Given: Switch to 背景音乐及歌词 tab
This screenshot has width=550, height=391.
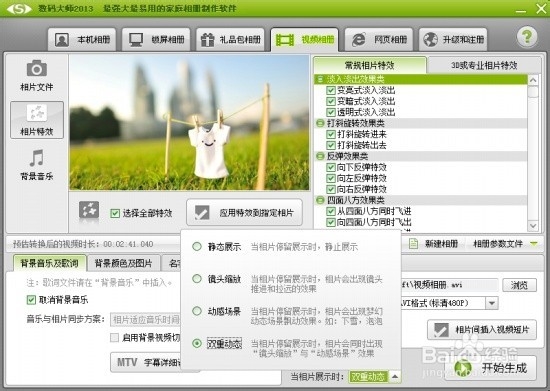Looking at the screenshot, I should pyautogui.click(x=49, y=263).
